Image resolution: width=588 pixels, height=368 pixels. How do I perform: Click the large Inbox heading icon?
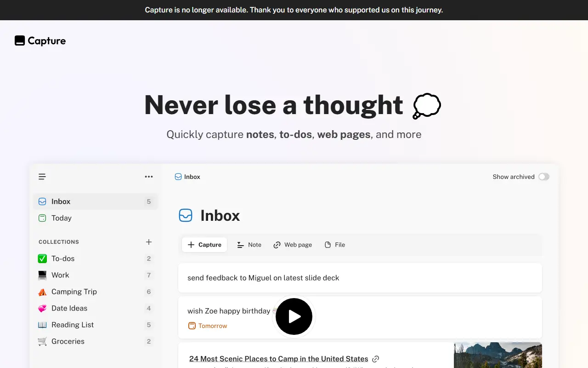pyautogui.click(x=186, y=215)
